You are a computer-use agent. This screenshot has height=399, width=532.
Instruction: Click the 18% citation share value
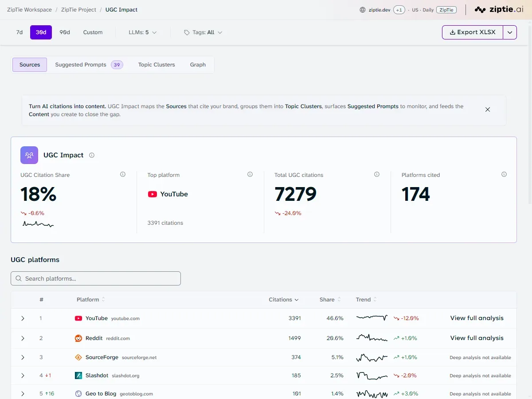39,194
